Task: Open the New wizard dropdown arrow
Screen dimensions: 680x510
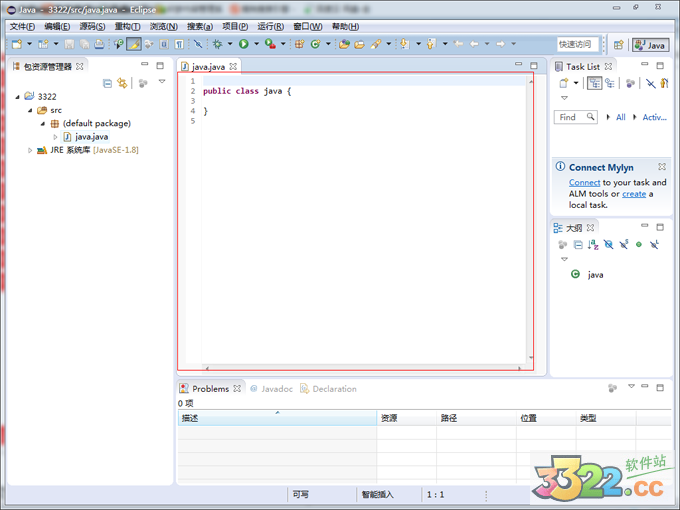Action: pos(29,44)
